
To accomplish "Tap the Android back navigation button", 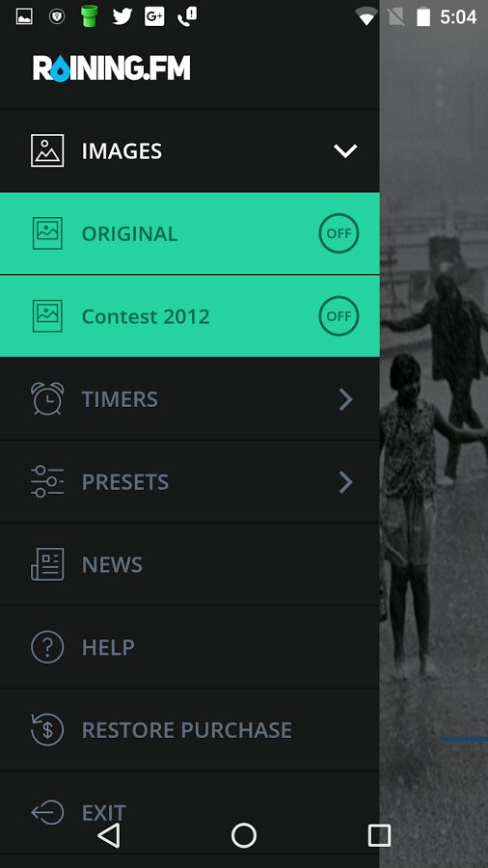I will pyautogui.click(x=108, y=835).
